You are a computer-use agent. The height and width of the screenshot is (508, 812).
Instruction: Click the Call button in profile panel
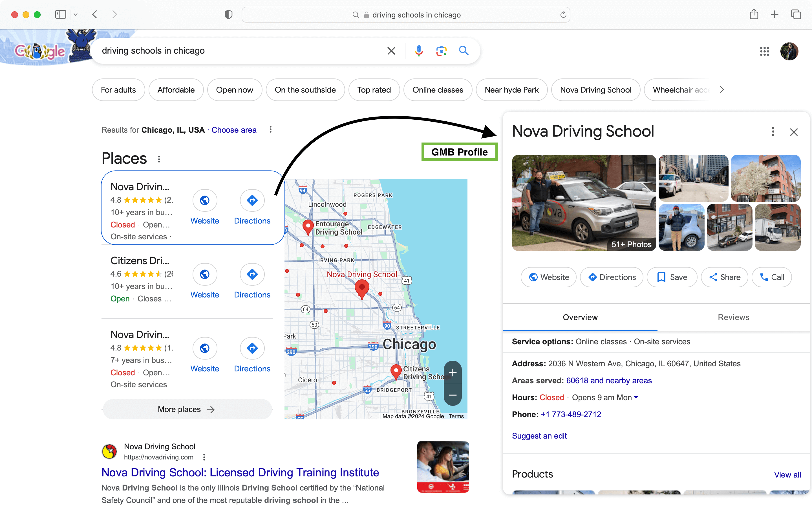[771, 277]
